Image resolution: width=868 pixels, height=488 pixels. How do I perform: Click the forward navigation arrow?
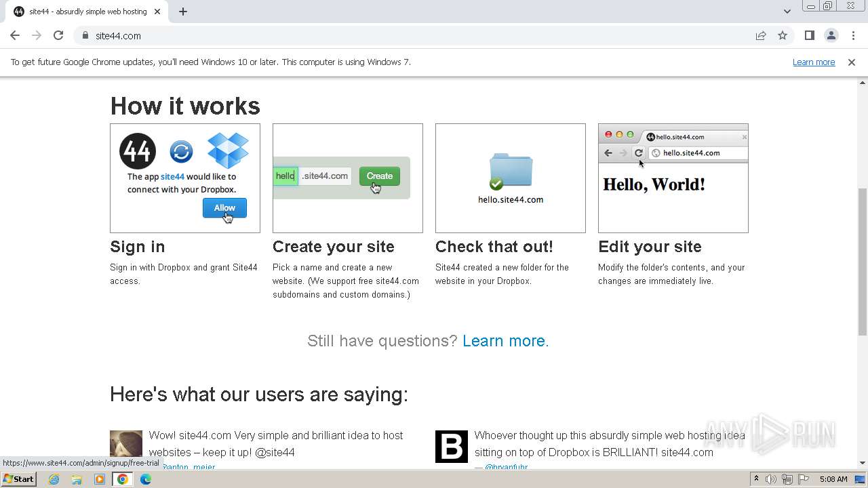point(37,35)
